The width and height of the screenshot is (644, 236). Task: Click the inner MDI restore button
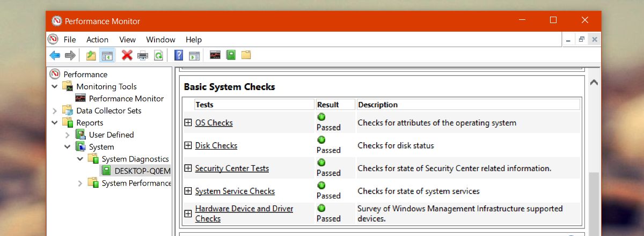[581, 39]
